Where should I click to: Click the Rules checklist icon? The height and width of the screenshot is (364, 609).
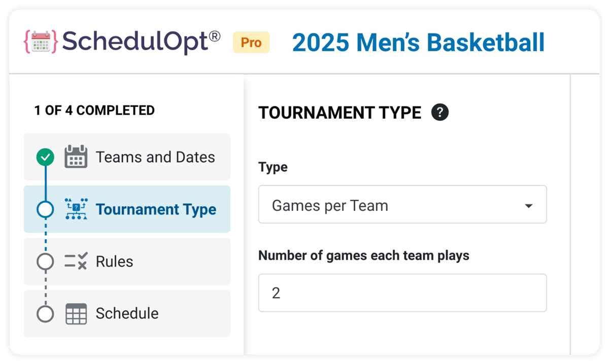76,262
